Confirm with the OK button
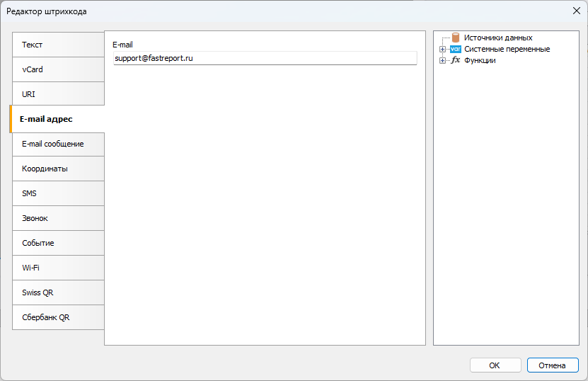Screen dimensions: 588x381 [x=494, y=365]
